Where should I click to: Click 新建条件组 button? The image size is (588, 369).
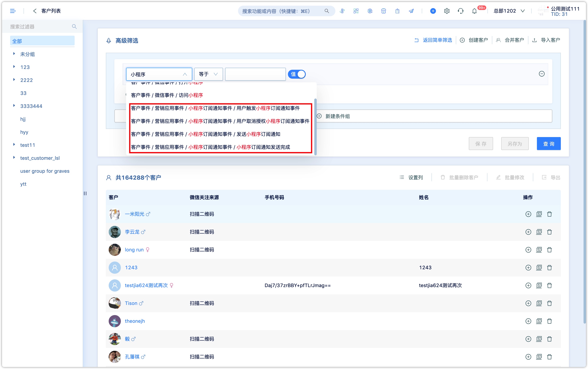coord(333,116)
